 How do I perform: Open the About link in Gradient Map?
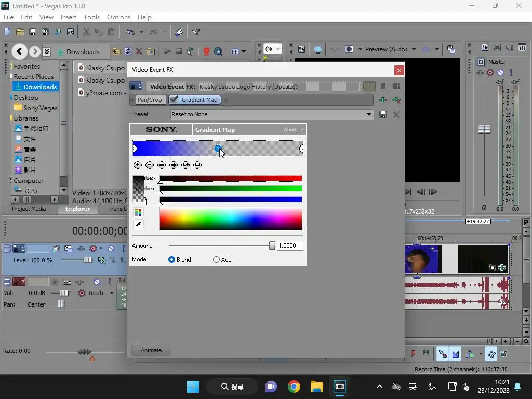point(290,129)
